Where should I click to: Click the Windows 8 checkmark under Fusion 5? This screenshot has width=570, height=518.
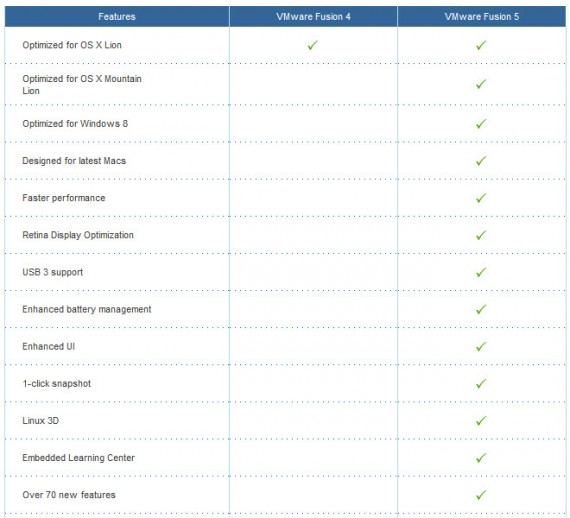pos(481,124)
